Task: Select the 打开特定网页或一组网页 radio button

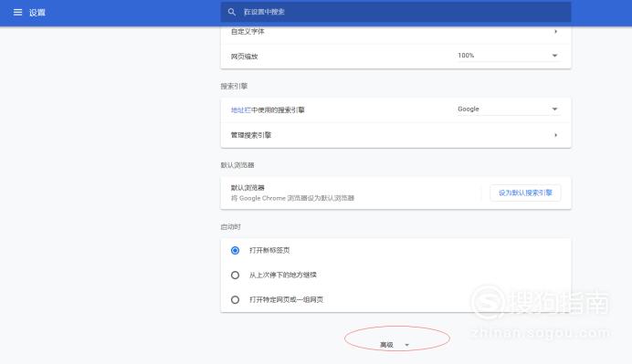Action: point(235,299)
